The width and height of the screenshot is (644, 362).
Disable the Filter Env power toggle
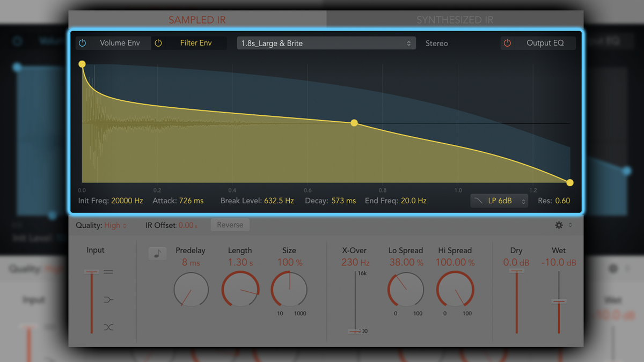click(159, 43)
